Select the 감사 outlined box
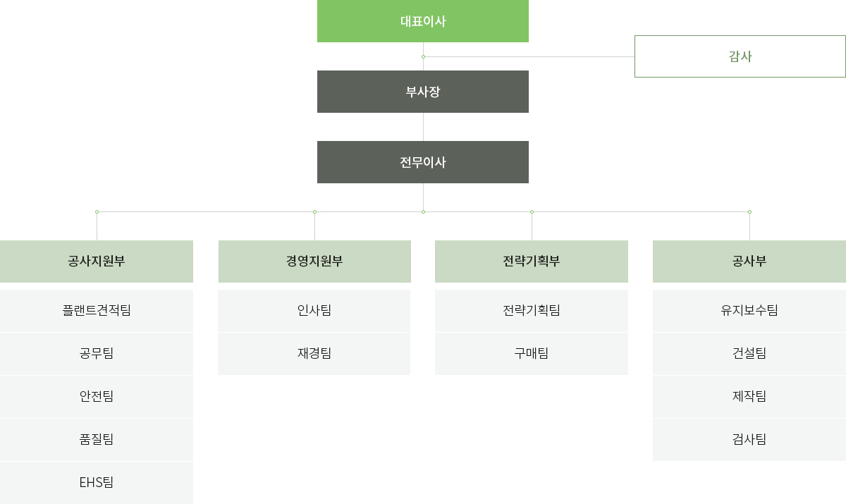Image resolution: width=846 pixels, height=504 pixels. [x=740, y=56]
